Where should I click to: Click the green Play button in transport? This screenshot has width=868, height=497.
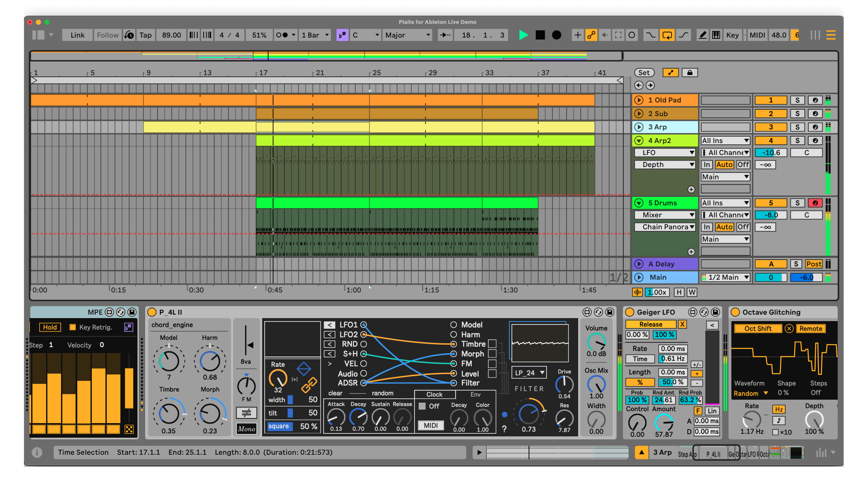coord(523,35)
